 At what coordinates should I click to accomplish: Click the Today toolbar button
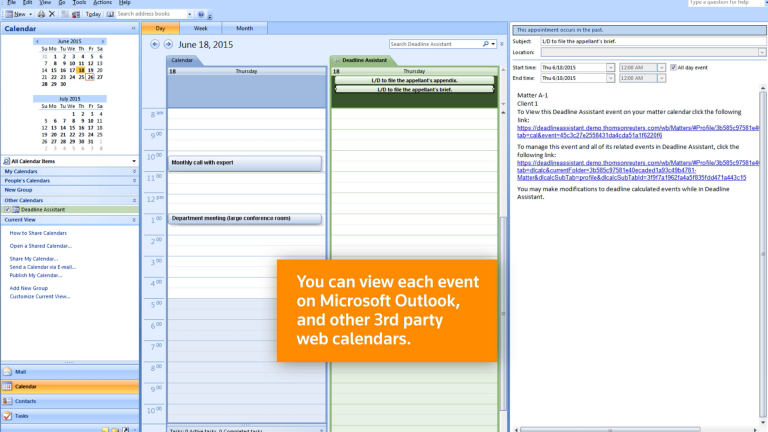[90, 14]
